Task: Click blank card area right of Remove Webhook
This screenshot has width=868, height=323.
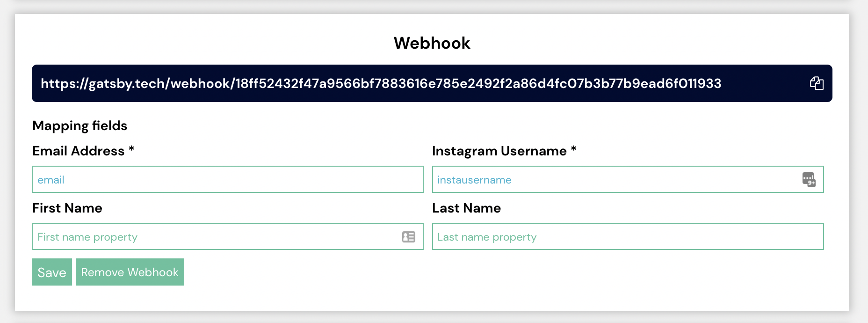Action: tap(468, 272)
